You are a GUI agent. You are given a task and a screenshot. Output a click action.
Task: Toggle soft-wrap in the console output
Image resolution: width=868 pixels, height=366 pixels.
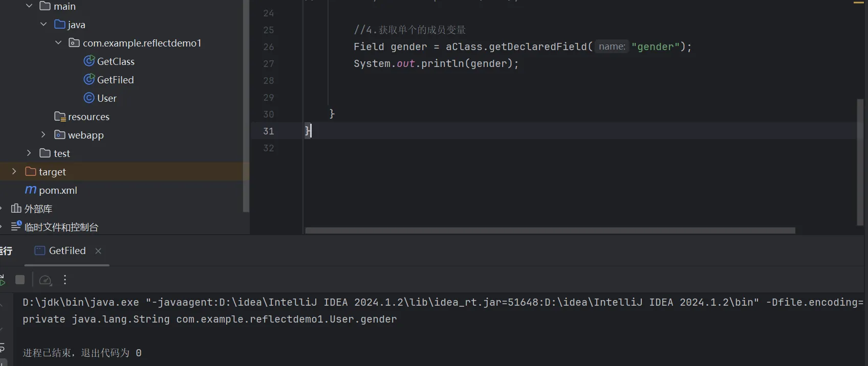coord(3,348)
